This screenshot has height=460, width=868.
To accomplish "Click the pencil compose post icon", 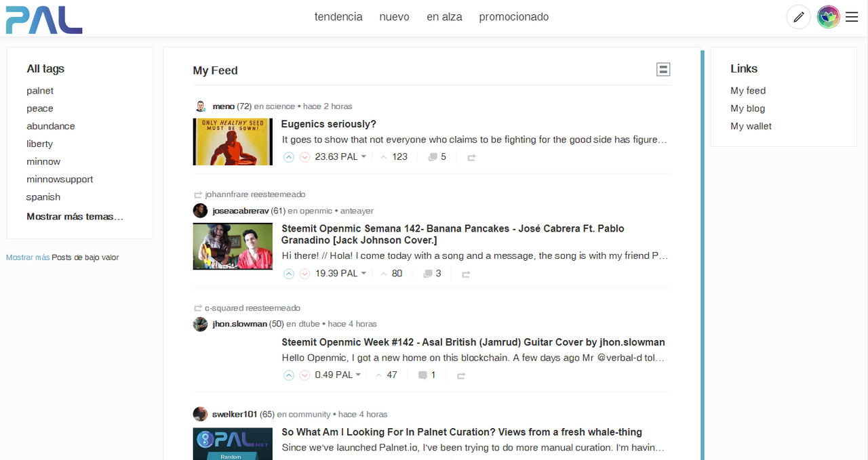I will coord(798,17).
